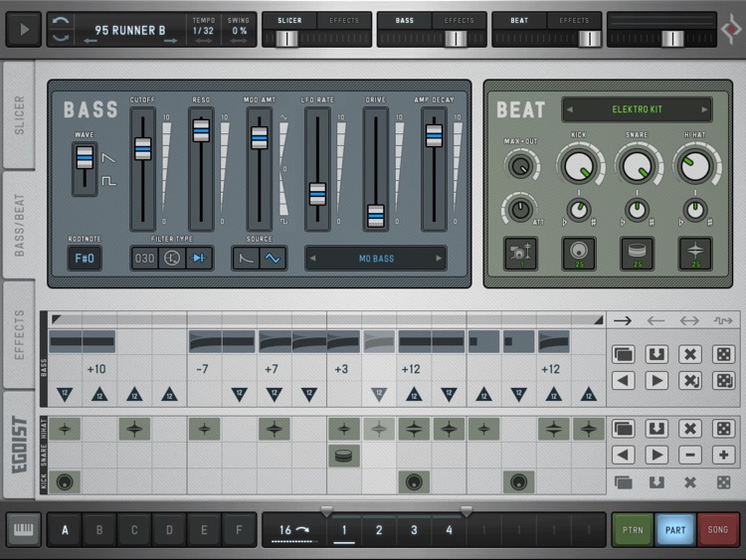This screenshot has height=560, width=746.
Task: Adjust the CUTOFF slider handle
Action: [142, 148]
